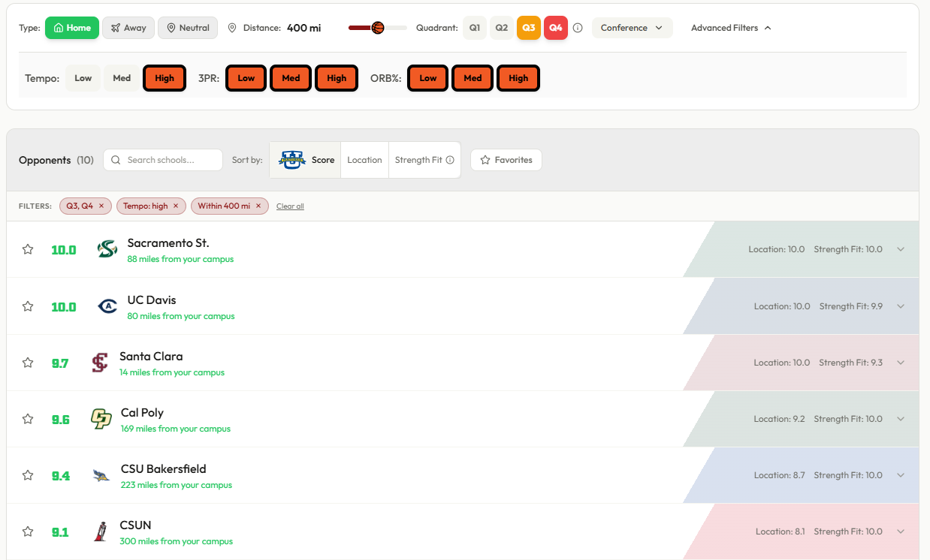Adjust the distance range slider
Screen dimensions: 930x560
tap(379, 27)
